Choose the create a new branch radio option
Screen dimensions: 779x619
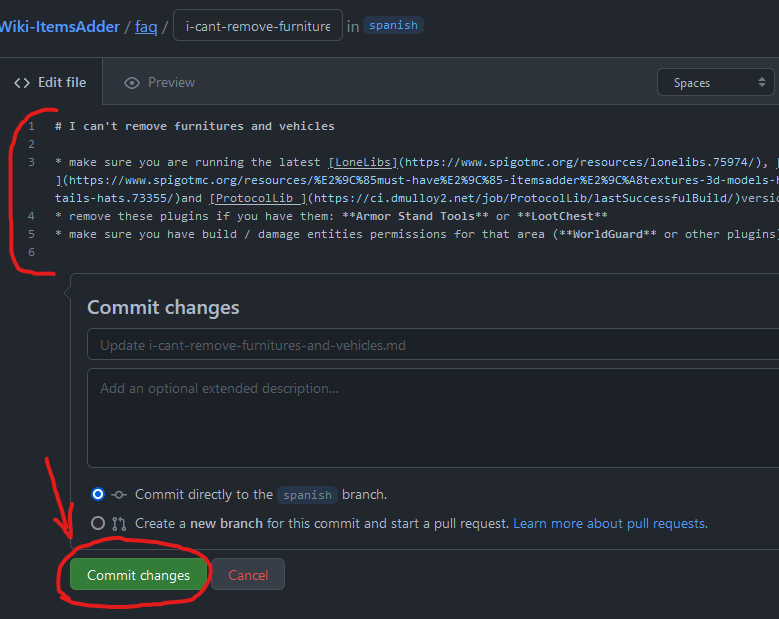click(98, 523)
